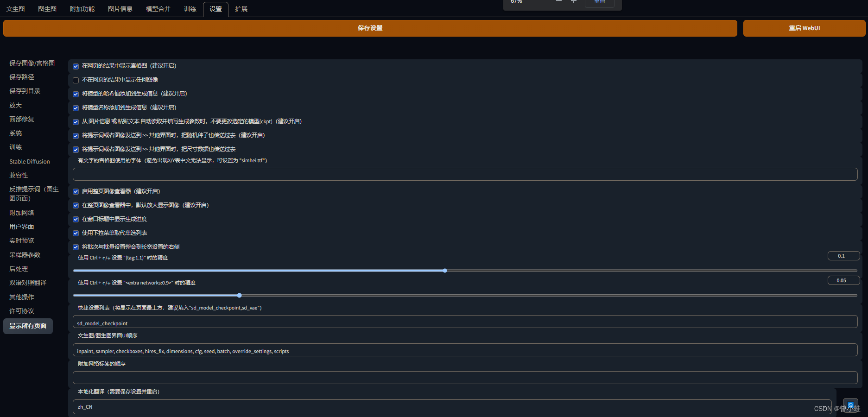Viewport: 868px width, 417px height.
Task: Toggle 在窗口标题中显示生成进度 checkbox
Action: tap(76, 219)
